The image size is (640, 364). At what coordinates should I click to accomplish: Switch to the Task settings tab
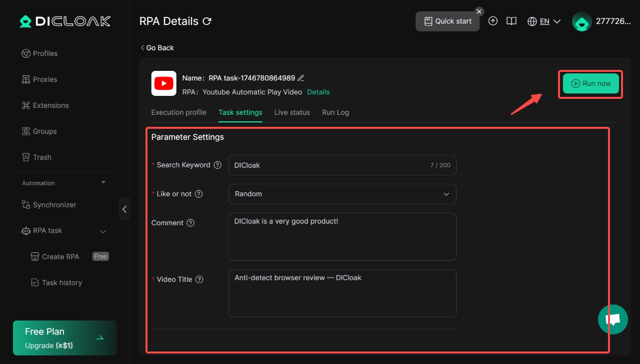coord(240,112)
